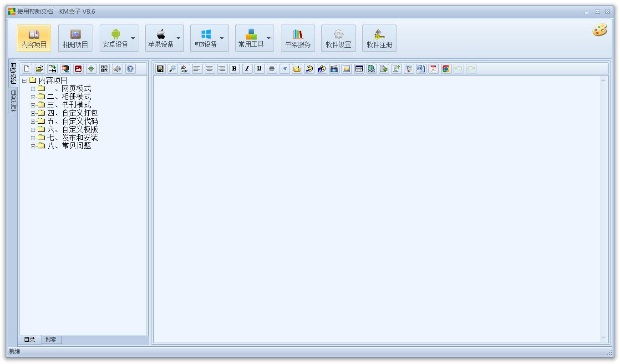Screen dimensions: 620x364
Task: Click the open folder icon
Action: (40, 69)
